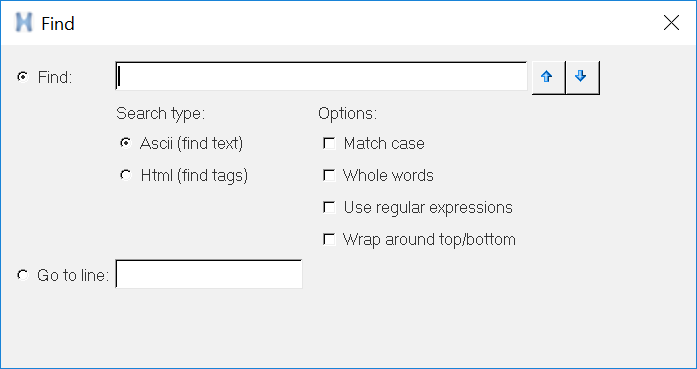
Task: Click the Match case label text
Action: [384, 144]
